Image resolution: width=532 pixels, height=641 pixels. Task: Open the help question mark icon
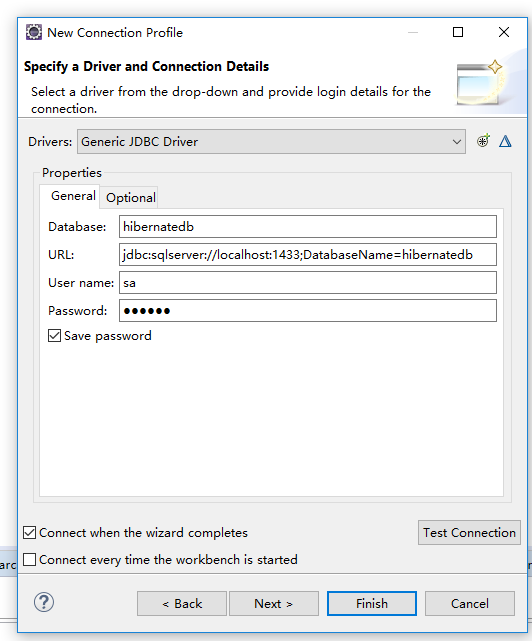[44, 602]
